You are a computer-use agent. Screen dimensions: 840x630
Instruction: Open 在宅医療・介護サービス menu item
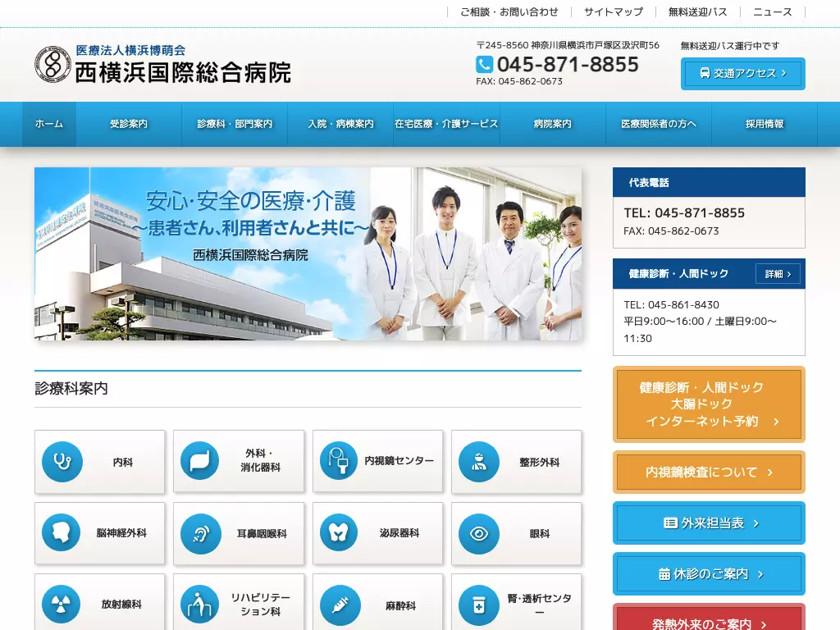coord(446,124)
